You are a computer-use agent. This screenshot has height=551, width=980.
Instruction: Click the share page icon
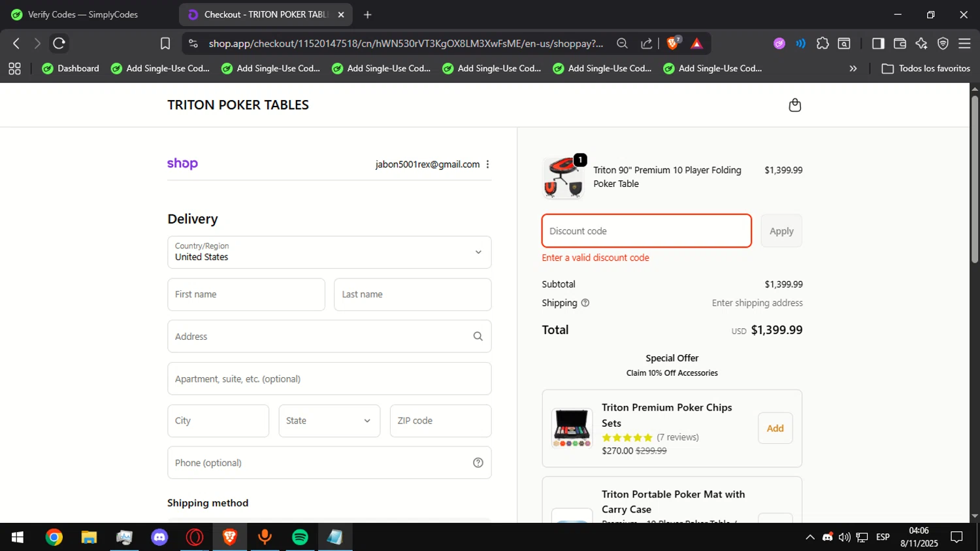(646, 43)
